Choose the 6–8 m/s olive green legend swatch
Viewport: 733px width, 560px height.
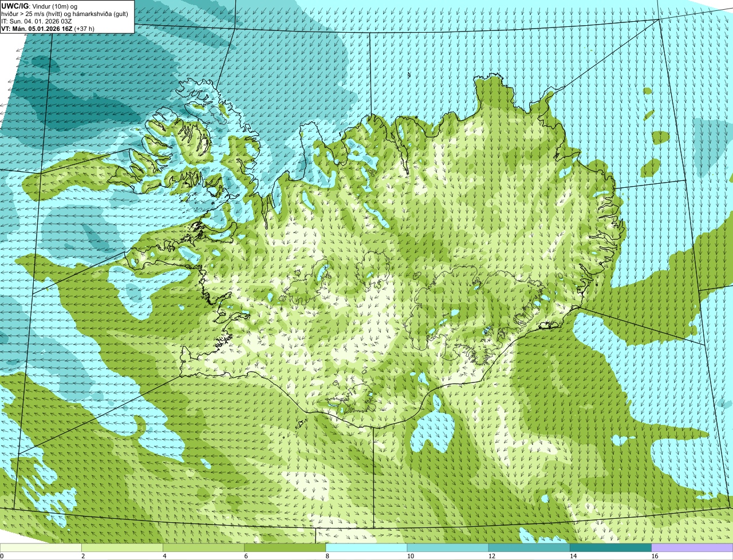(285, 548)
